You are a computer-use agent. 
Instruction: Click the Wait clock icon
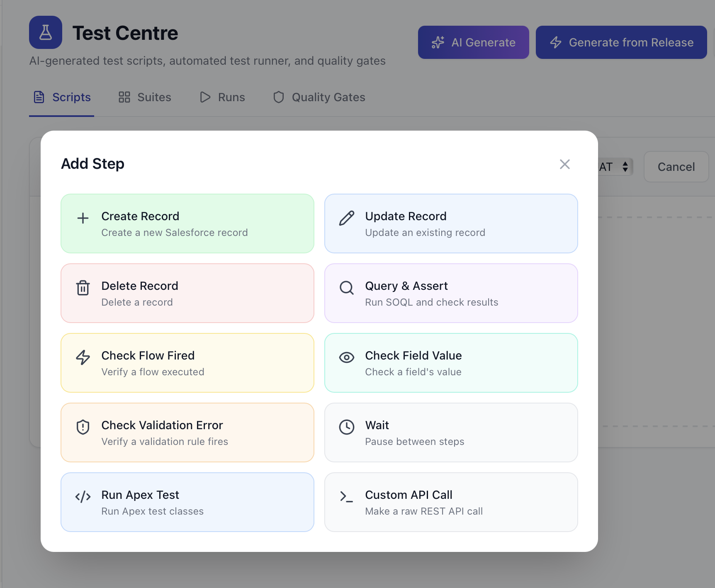347,427
